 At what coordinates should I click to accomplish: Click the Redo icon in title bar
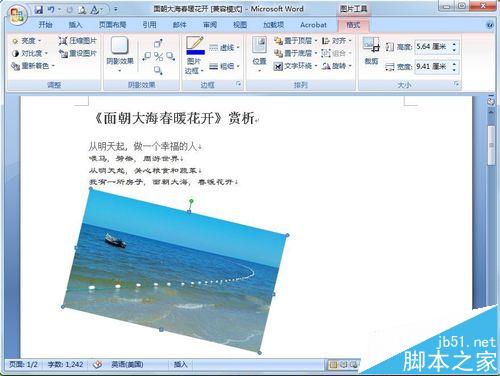69,10
